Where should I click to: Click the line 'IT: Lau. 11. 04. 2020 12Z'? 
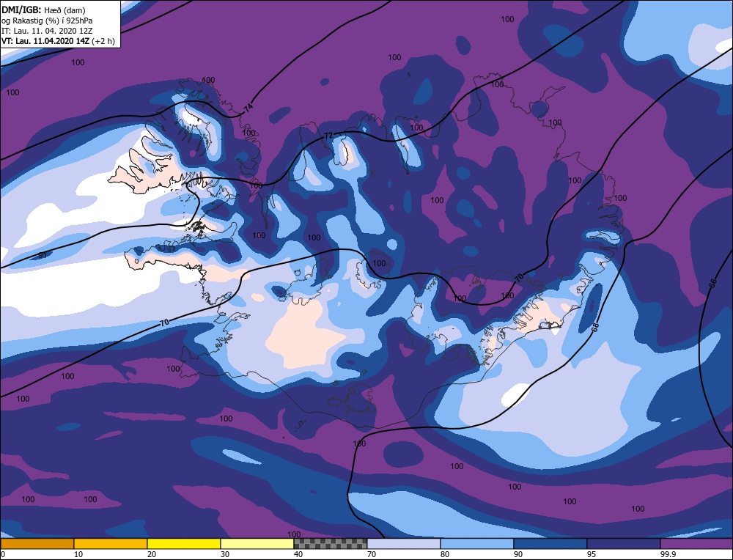click(47, 31)
